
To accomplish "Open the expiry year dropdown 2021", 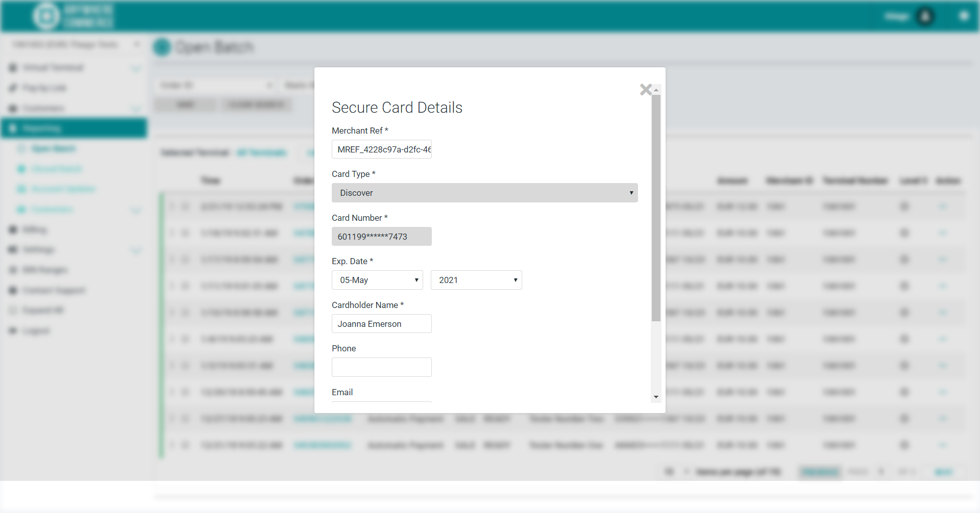I will pyautogui.click(x=476, y=280).
